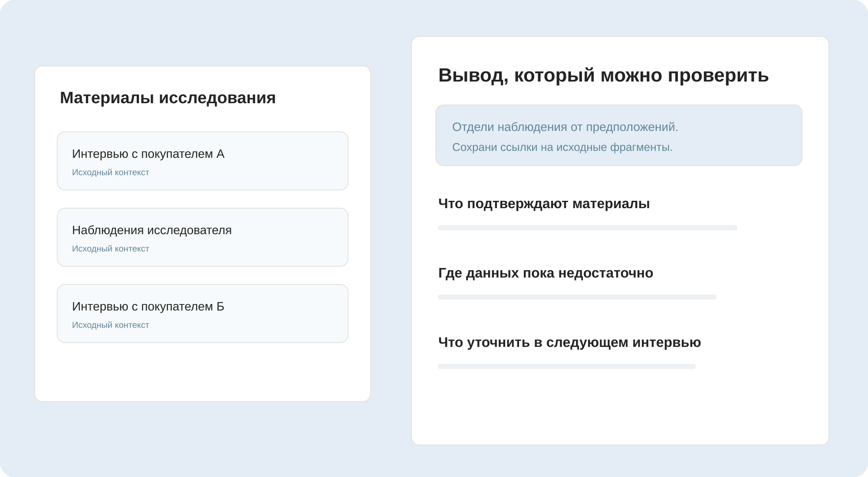Click the heading Вывод, который можно проверить
This screenshot has height=477, width=868.
pyautogui.click(x=603, y=75)
